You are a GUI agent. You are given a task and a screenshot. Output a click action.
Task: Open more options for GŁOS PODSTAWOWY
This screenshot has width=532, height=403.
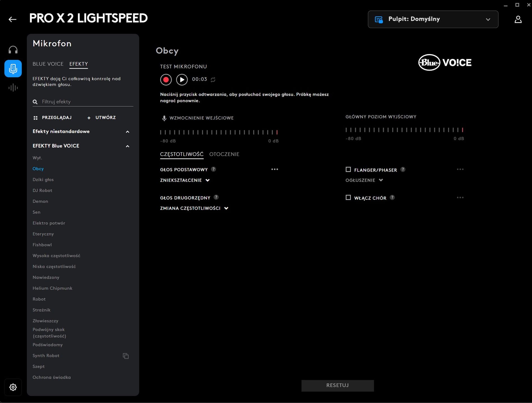click(x=275, y=169)
